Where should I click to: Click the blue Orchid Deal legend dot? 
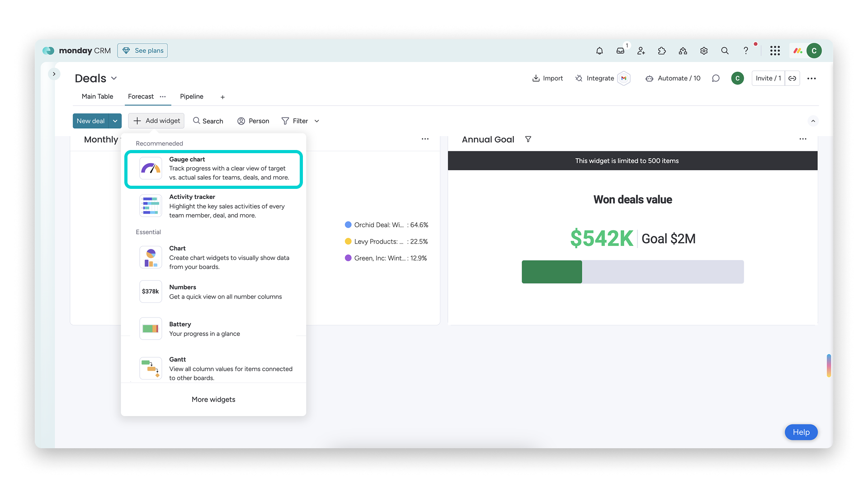point(348,225)
